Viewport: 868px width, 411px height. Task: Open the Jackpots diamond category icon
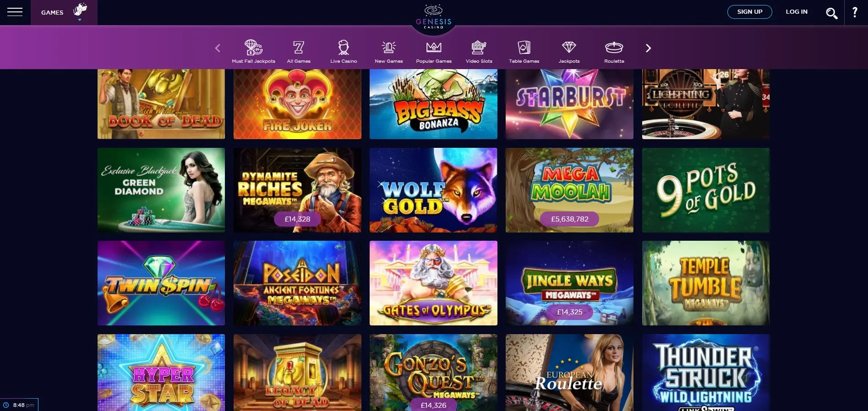coord(569,47)
